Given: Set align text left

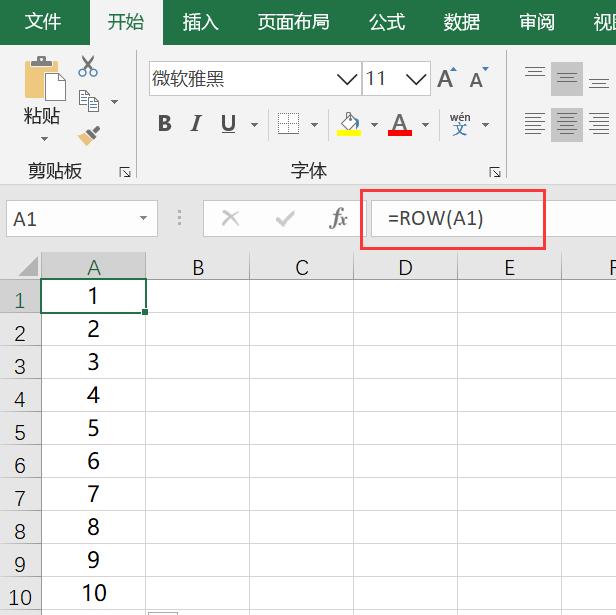Looking at the screenshot, I should tap(535, 124).
